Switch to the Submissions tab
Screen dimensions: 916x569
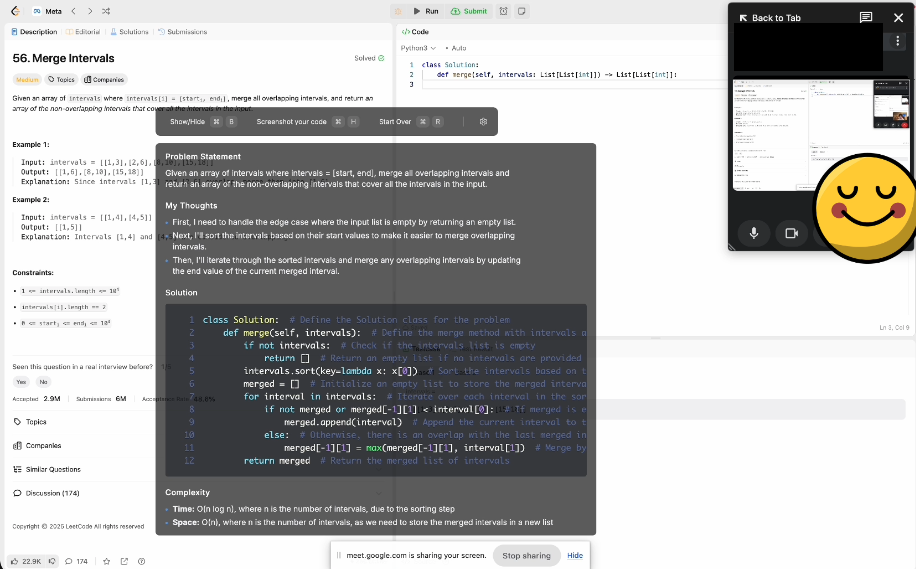[x=183, y=32]
